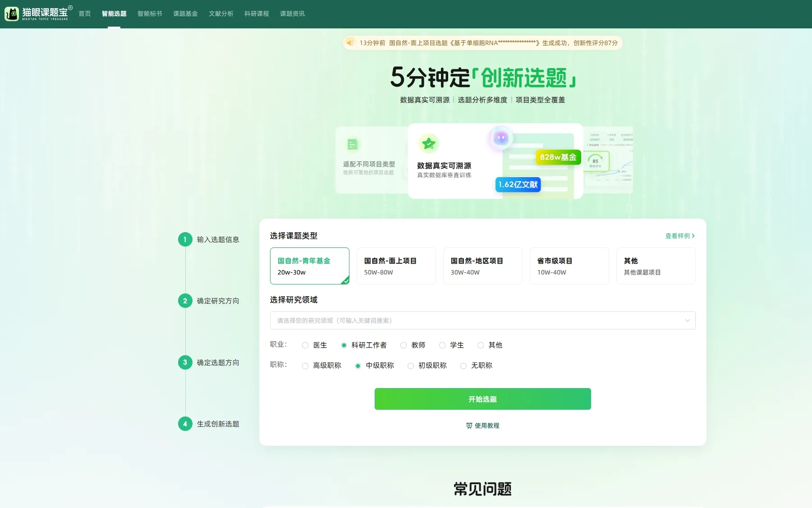Image resolution: width=812 pixels, height=508 pixels.
Task: Click the tutorial icon beside 使用教程
Action: pos(469,426)
